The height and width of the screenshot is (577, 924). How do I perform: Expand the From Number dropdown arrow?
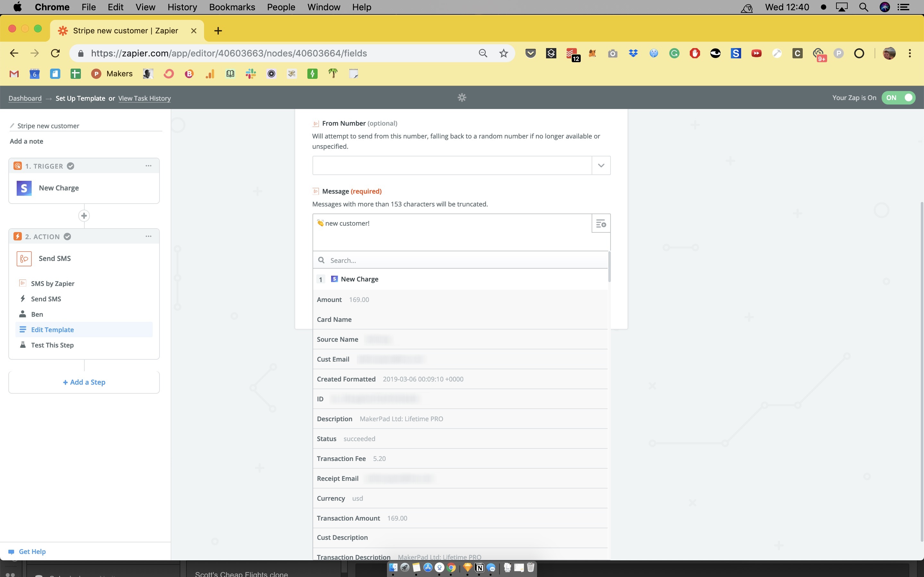601,166
